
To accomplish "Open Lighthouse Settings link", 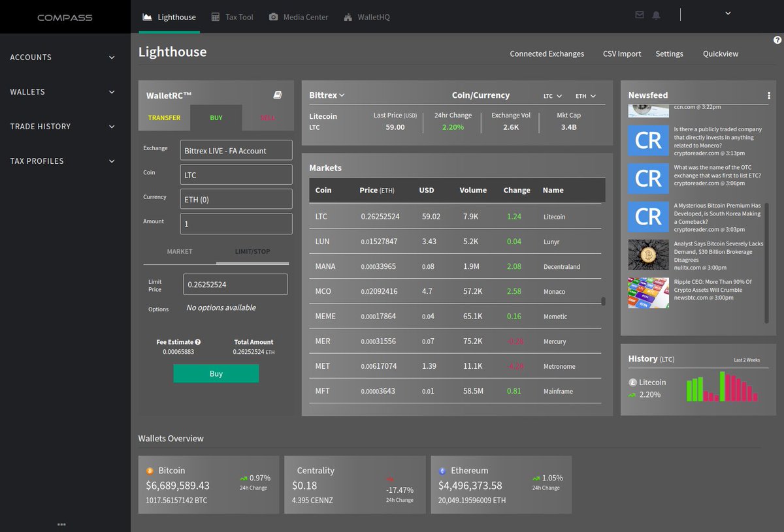I will click(669, 54).
